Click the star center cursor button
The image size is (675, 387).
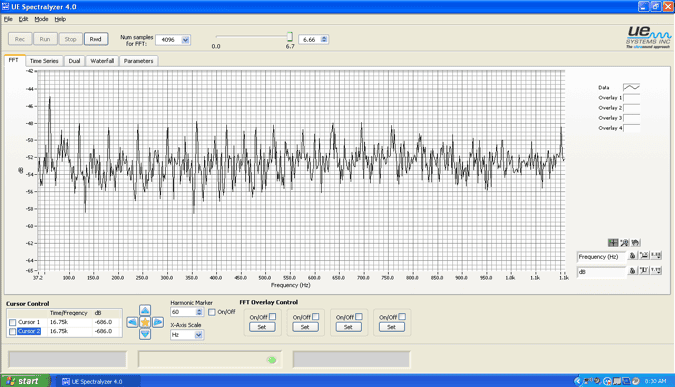(x=145, y=322)
